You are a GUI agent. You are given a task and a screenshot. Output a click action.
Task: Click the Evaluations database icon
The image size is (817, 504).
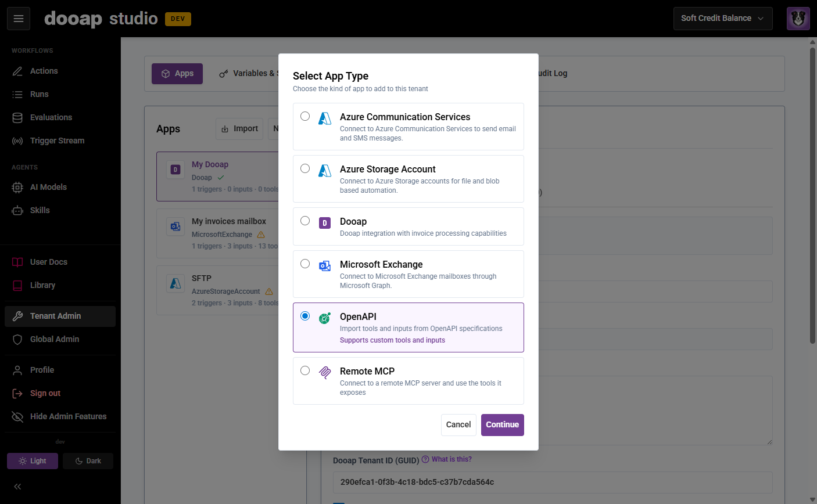[17, 117]
